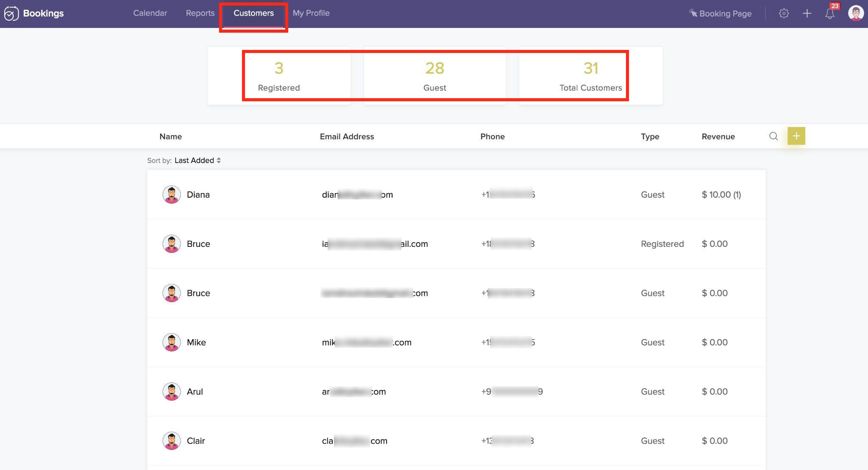Click Mike's avatar icon
The image size is (868, 470).
(x=172, y=343)
